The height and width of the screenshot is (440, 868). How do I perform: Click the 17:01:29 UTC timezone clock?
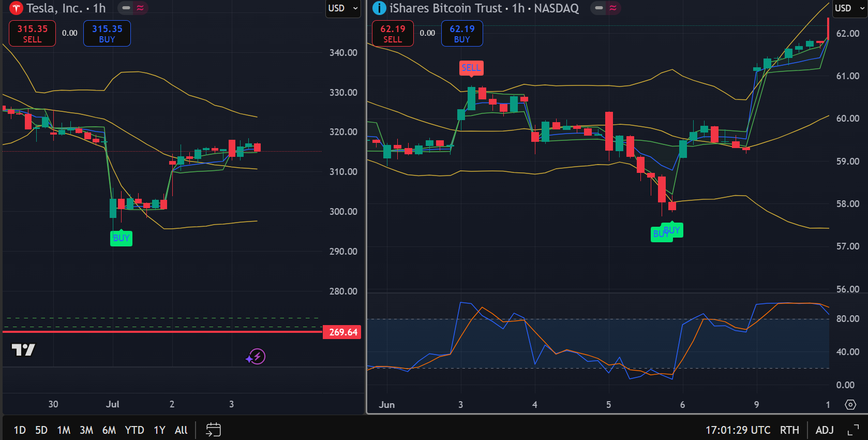(x=738, y=430)
